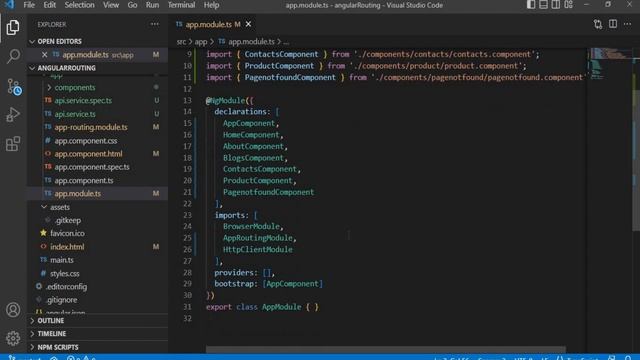This screenshot has height=360, width=640.
Task: Toggle bottom panel layout icon
Action: pyautogui.click(x=543, y=5)
